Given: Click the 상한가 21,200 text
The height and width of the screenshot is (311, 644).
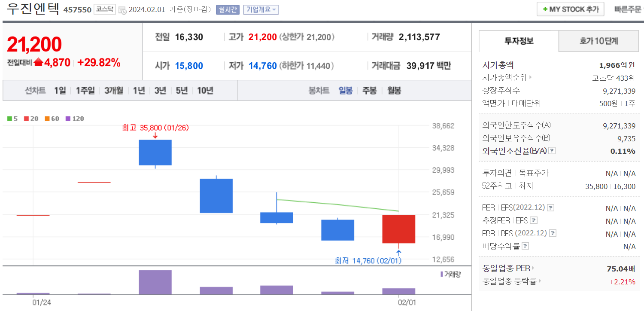Looking at the screenshot, I should 307,37.
